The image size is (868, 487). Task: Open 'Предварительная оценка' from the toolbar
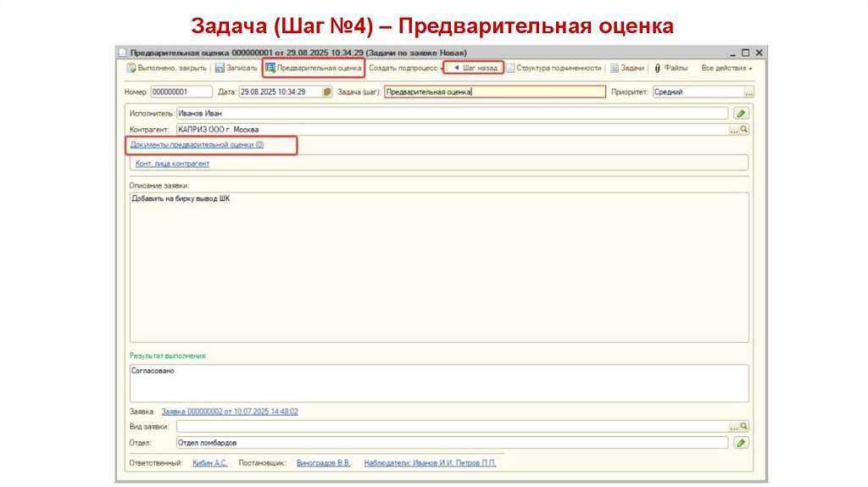314,68
